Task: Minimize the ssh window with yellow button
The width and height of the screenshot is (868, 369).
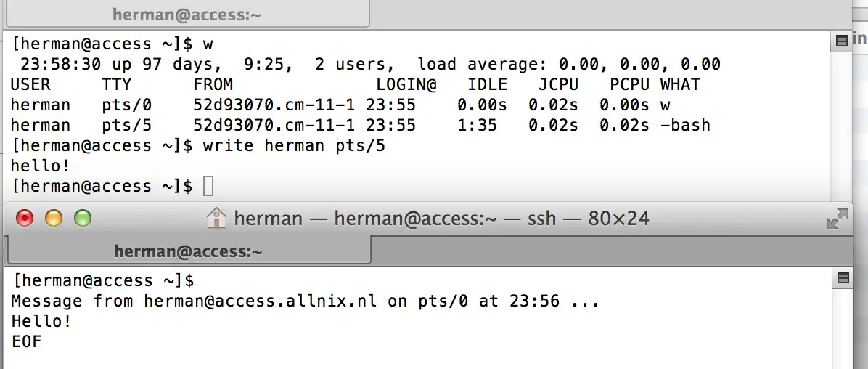Action: point(54,219)
